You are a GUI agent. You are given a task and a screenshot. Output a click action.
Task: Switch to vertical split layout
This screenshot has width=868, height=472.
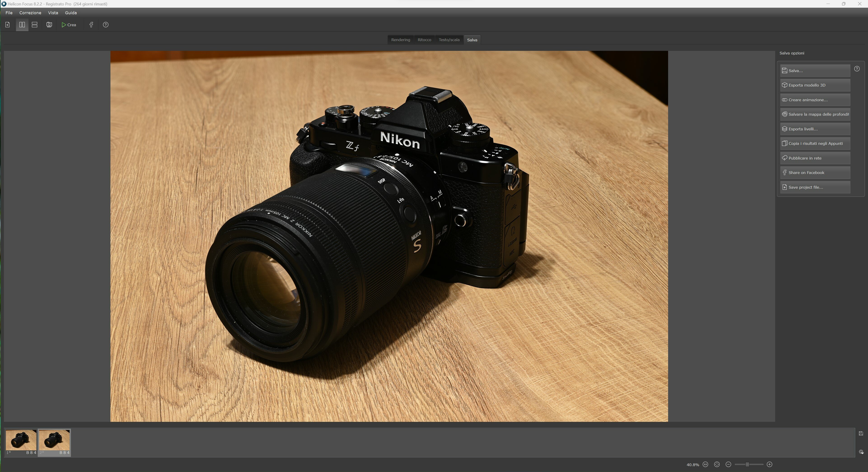coord(22,25)
